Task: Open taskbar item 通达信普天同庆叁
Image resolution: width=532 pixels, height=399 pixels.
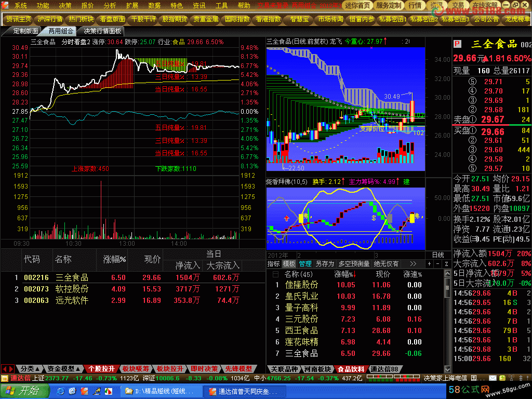Action: tap(244, 392)
